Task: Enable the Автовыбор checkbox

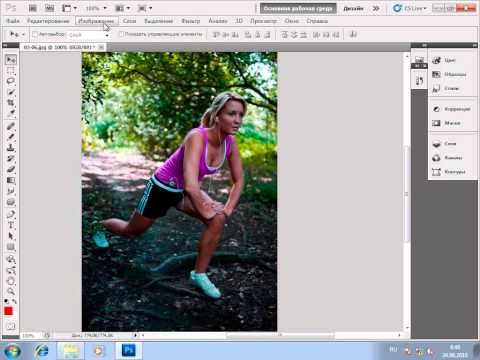Action: pos(35,34)
